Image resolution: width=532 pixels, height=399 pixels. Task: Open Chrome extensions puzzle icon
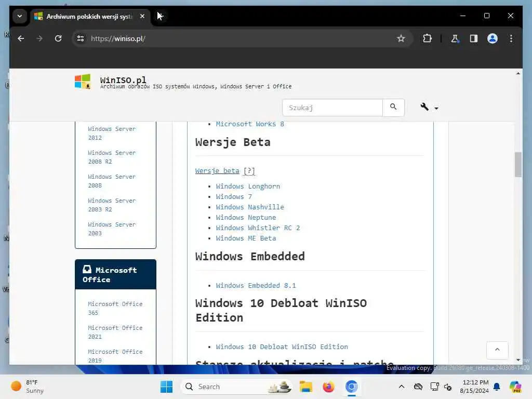pyautogui.click(x=427, y=38)
